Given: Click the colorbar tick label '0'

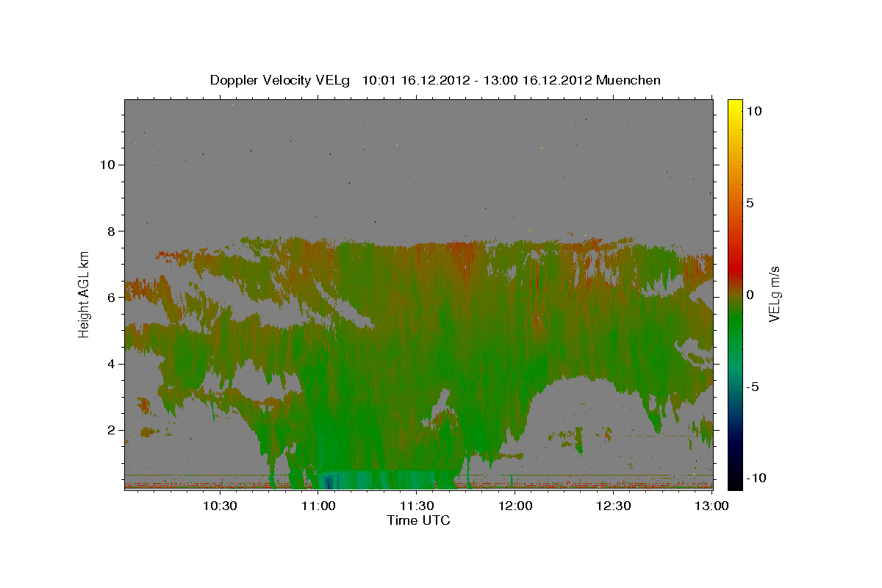Looking at the screenshot, I should (x=750, y=295).
